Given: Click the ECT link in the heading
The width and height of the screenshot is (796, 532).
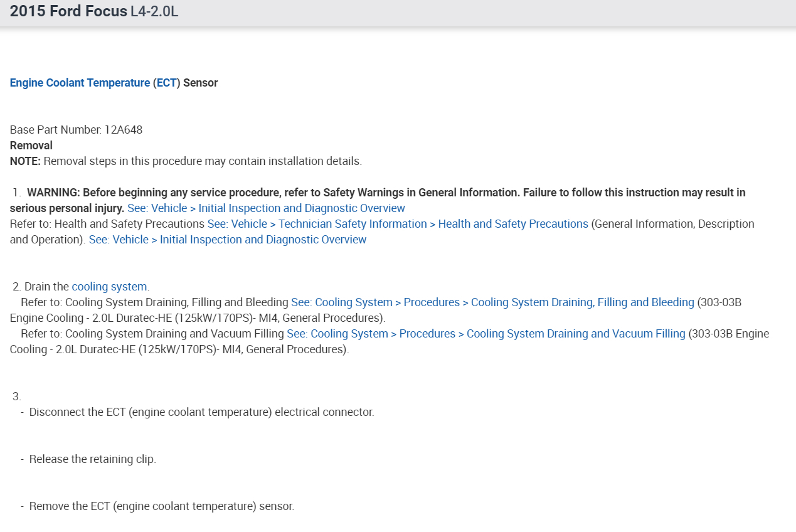Looking at the screenshot, I should tap(166, 83).
